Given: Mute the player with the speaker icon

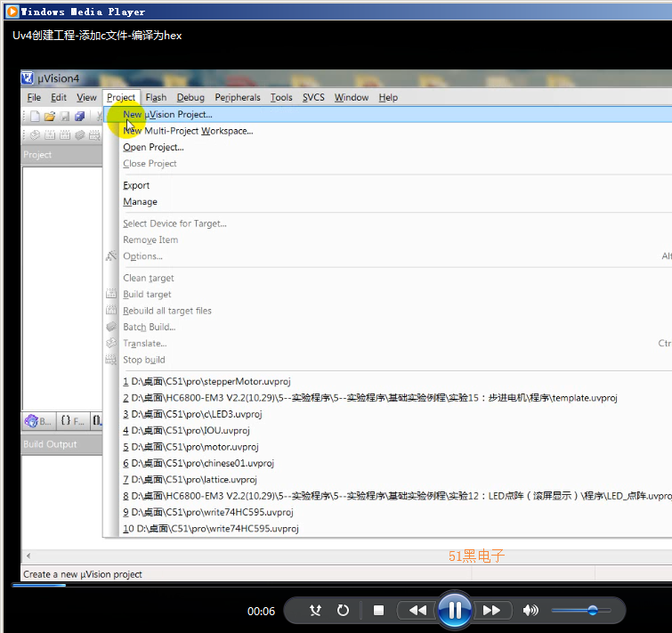Looking at the screenshot, I should coord(530,610).
